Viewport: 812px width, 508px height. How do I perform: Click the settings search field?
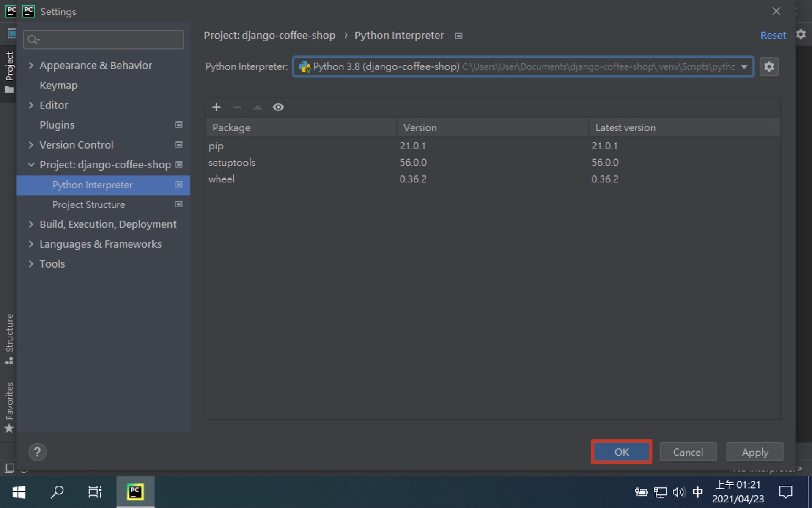[104, 40]
